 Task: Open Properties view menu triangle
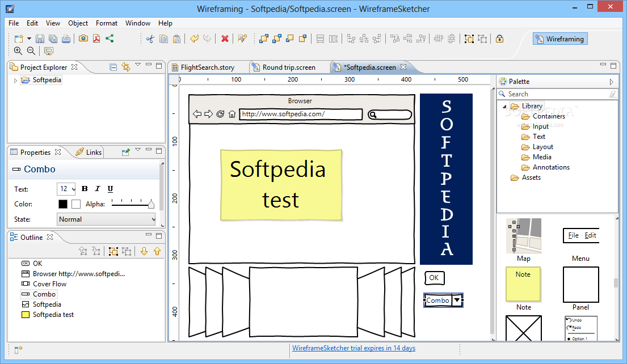pyautogui.click(x=137, y=150)
